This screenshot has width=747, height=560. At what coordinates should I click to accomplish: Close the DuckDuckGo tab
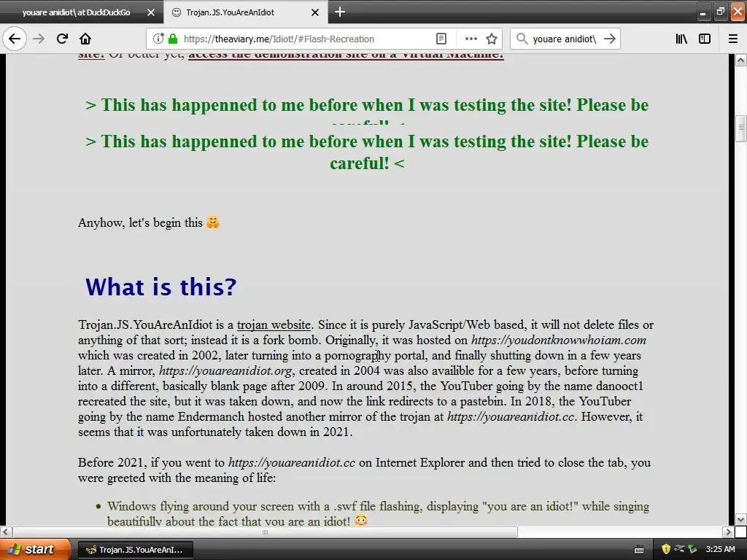[150, 12]
